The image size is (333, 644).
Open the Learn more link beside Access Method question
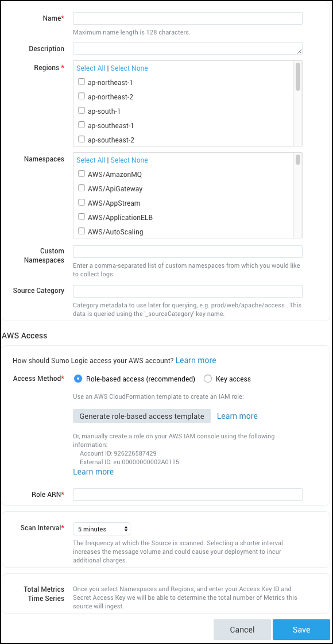click(x=196, y=360)
